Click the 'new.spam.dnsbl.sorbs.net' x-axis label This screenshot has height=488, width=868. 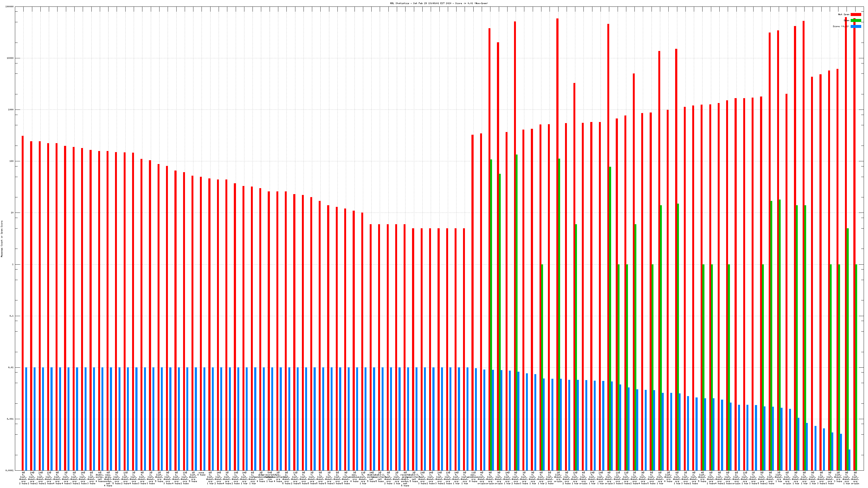click(108, 479)
